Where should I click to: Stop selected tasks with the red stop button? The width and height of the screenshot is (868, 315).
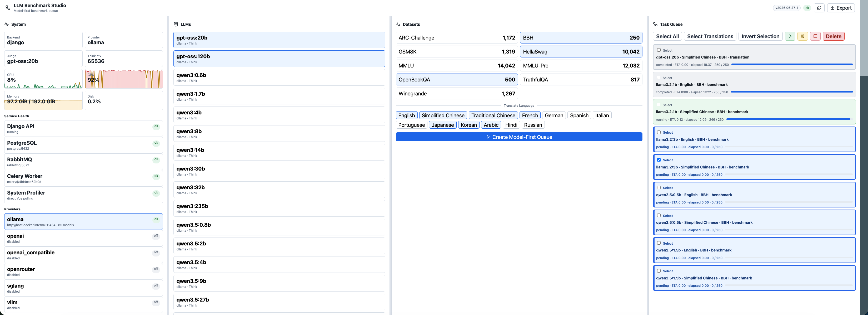tap(815, 36)
